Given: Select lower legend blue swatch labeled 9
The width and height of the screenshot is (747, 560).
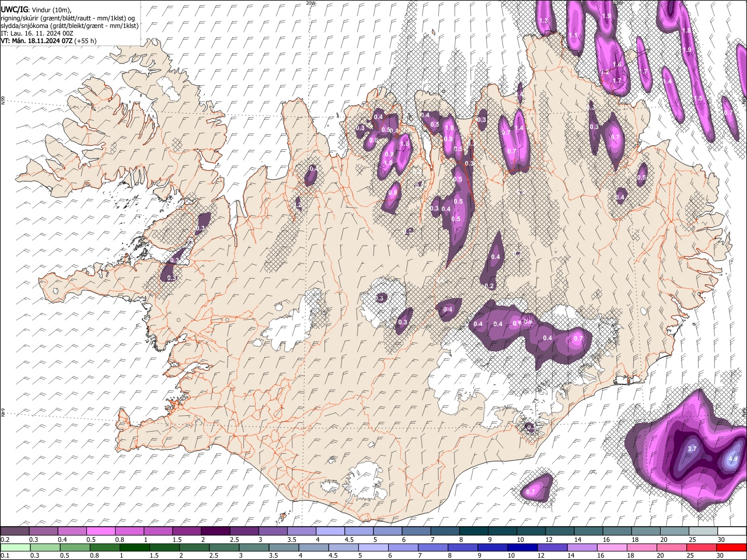Looking at the screenshot, I should tap(493, 547).
